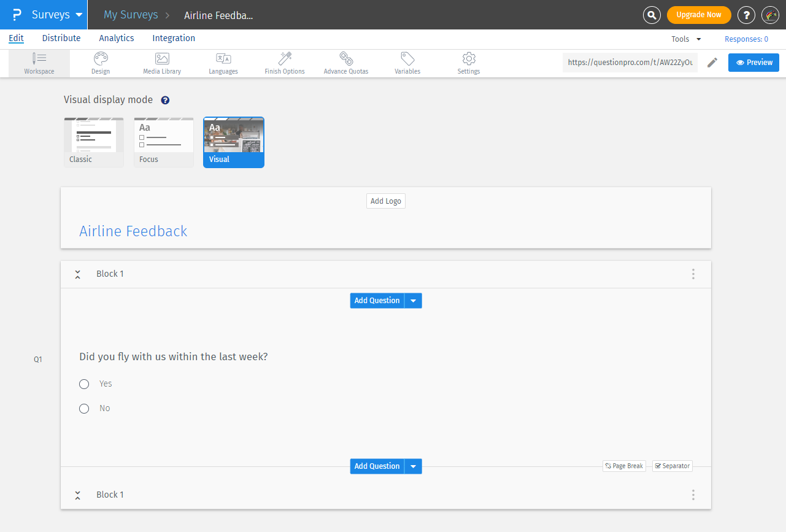Collapse Block 1 using its chevron
Image resolution: width=786 pixels, height=532 pixels.
(x=77, y=274)
